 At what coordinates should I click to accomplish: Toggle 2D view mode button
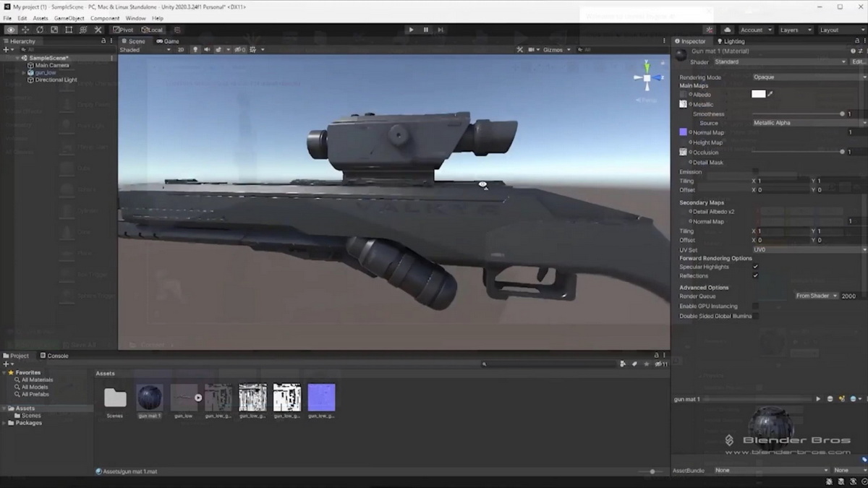click(181, 50)
